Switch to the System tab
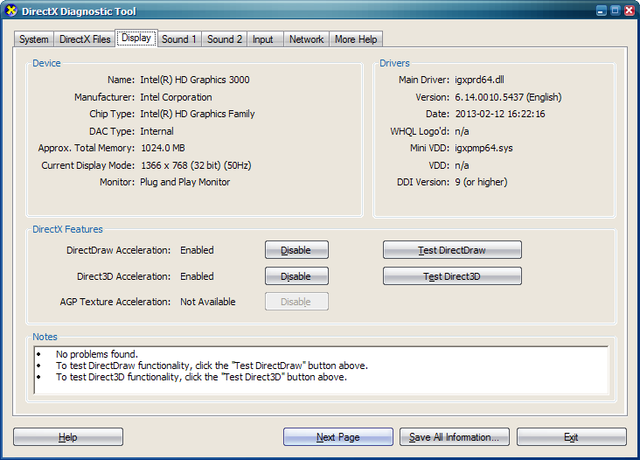The image size is (640, 460). click(34, 39)
